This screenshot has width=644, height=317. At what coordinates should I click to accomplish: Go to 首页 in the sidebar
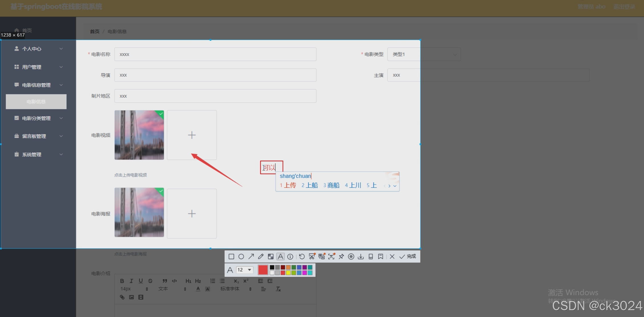[x=23, y=30]
